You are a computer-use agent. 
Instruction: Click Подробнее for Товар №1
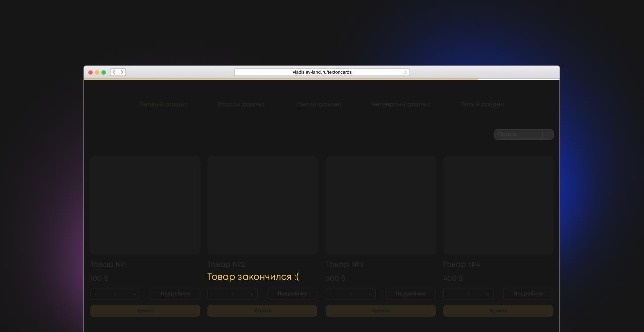tap(175, 294)
